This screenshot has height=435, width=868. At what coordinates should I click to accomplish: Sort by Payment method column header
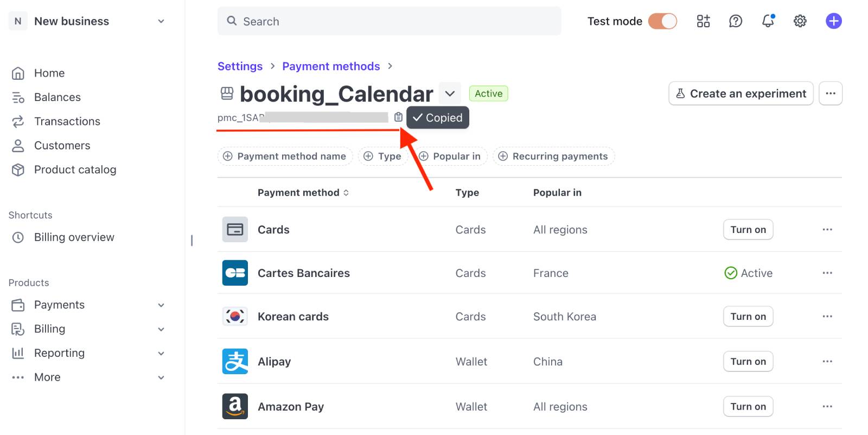coord(303,193)
